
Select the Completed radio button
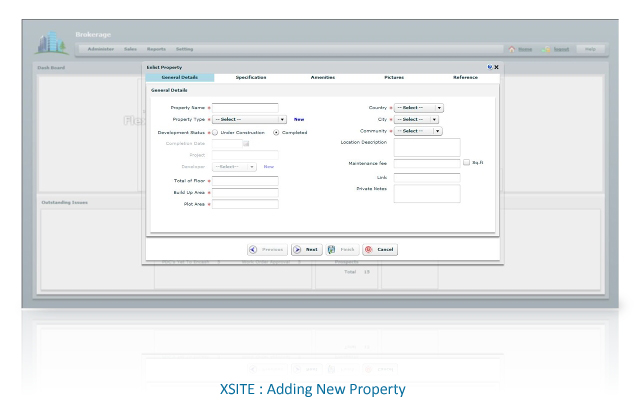point(276,132)
